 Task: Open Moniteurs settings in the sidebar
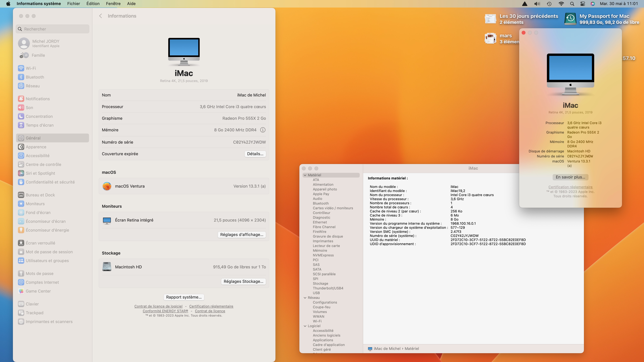pyautogui.click(x=35, y=204)
